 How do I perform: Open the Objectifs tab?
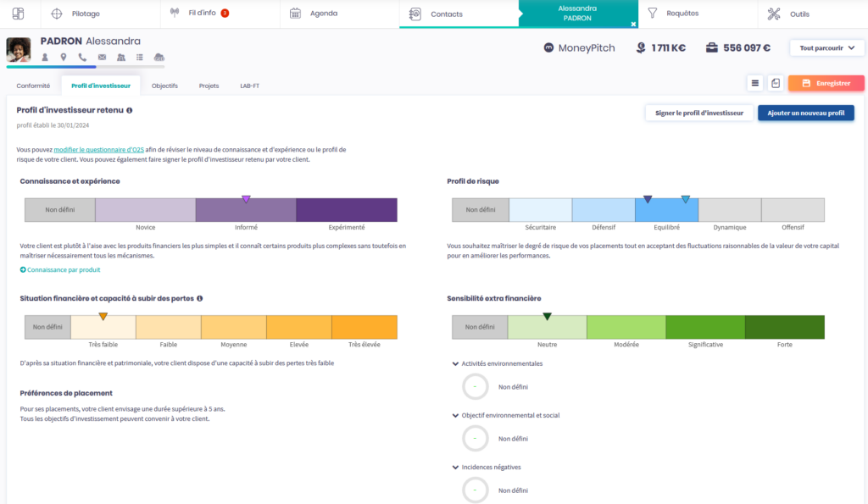pyautogui.click(x=164, y=86)
